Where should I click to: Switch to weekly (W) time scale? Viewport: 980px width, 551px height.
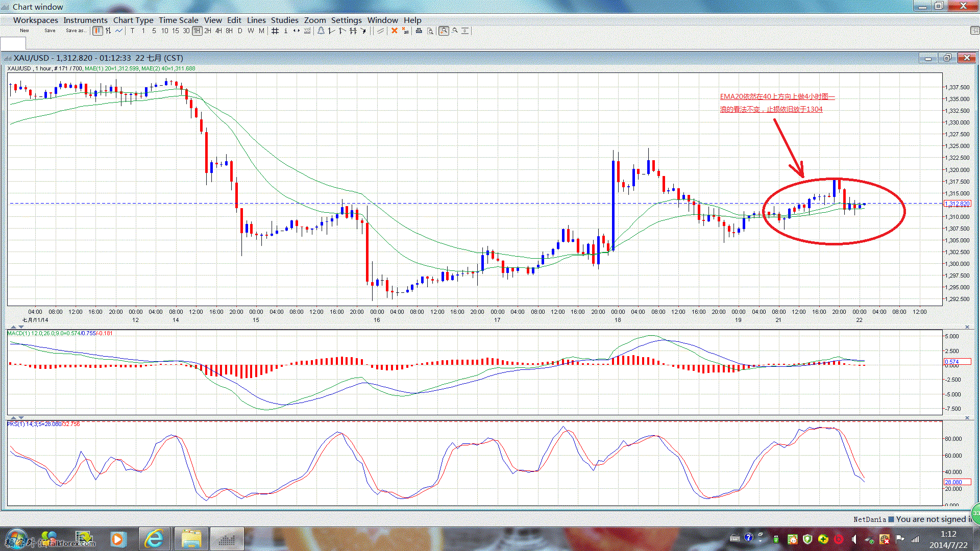[x=251, y=31]
